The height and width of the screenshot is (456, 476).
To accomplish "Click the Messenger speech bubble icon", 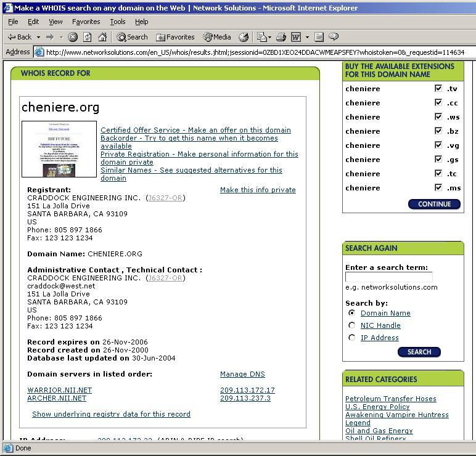I will coord(334,37).
